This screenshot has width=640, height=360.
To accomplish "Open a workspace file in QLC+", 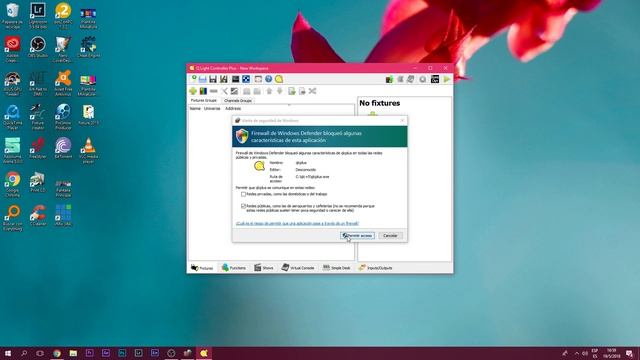I will point(203,79).
